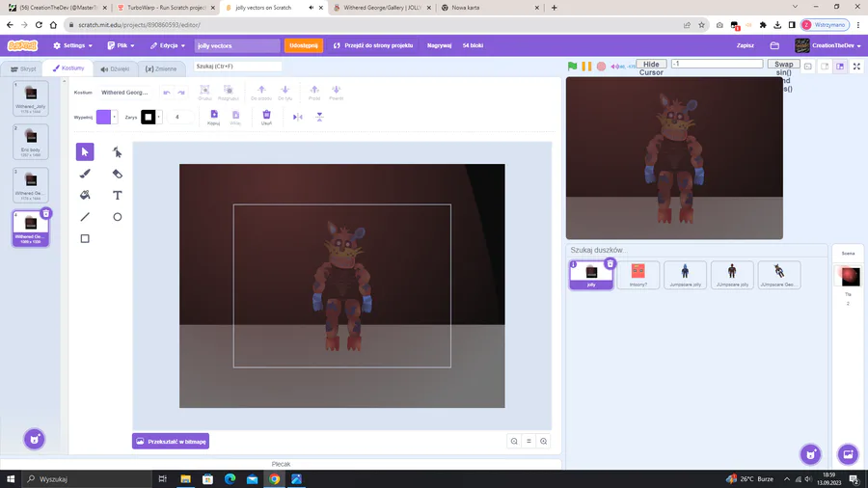Select the Eric body costume thumbnail
The width and height of the screenshot is (868, 488).
click(31, 141)
